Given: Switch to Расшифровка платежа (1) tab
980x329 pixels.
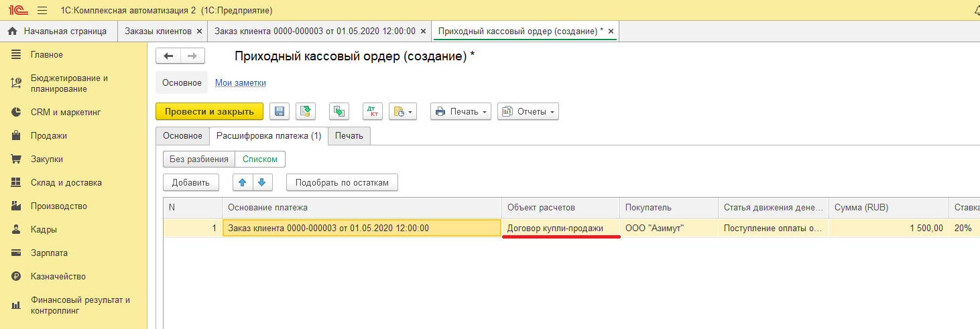Looking at the screenshot, I should (269, 136).
